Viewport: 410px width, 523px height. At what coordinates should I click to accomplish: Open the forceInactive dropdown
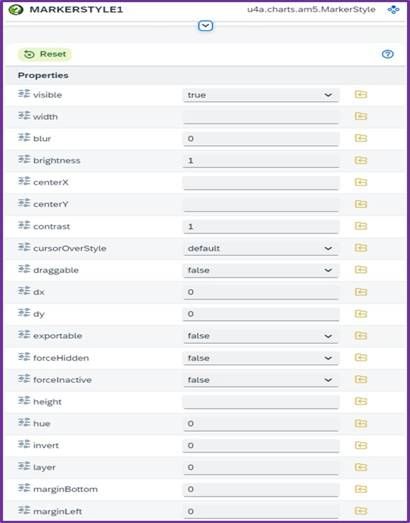coord(261,380)
